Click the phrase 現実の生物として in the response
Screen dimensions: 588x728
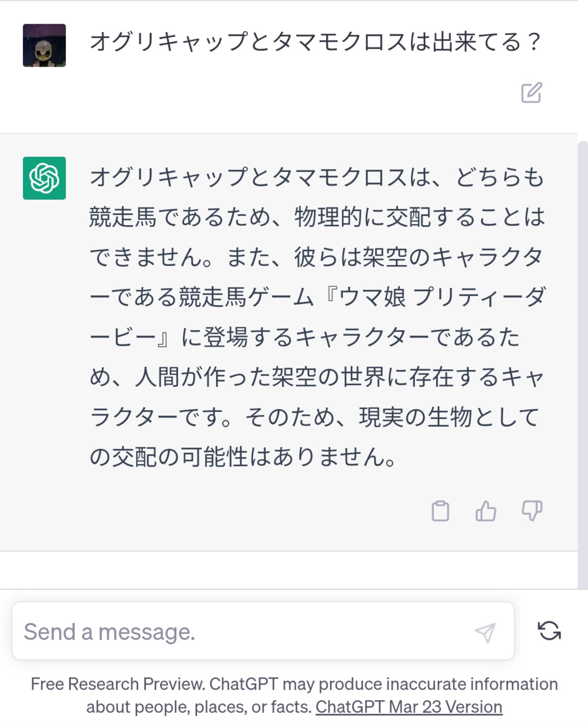449,417
